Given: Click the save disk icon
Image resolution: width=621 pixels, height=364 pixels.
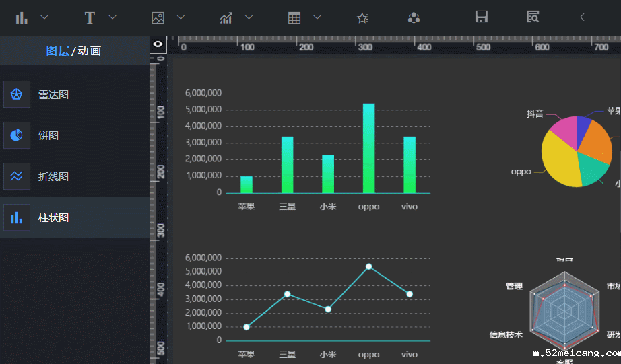Looking at the screenshot, I should pos(482,17).
